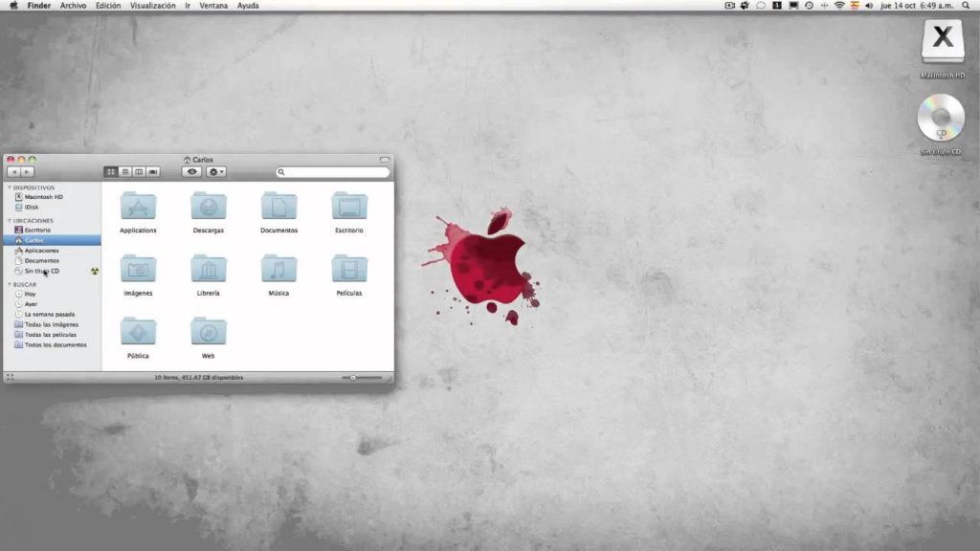Collapse the UBICACIONES section

tap(10, 221)
